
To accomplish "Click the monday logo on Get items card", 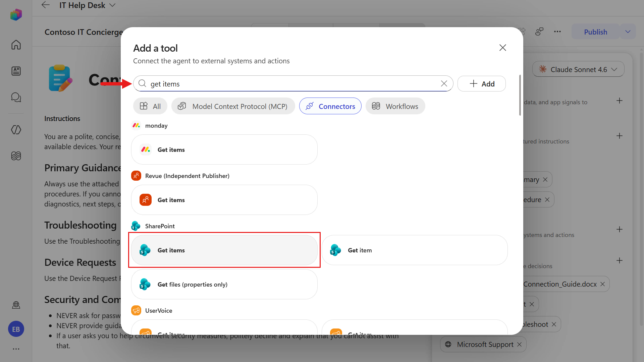I will [x=146, y=149].
